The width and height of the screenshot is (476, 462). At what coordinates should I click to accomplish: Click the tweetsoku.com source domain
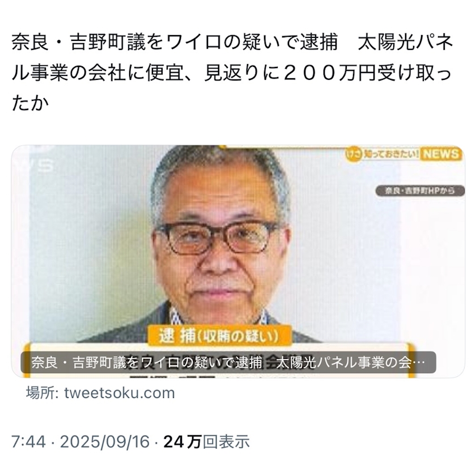(120, 393)
